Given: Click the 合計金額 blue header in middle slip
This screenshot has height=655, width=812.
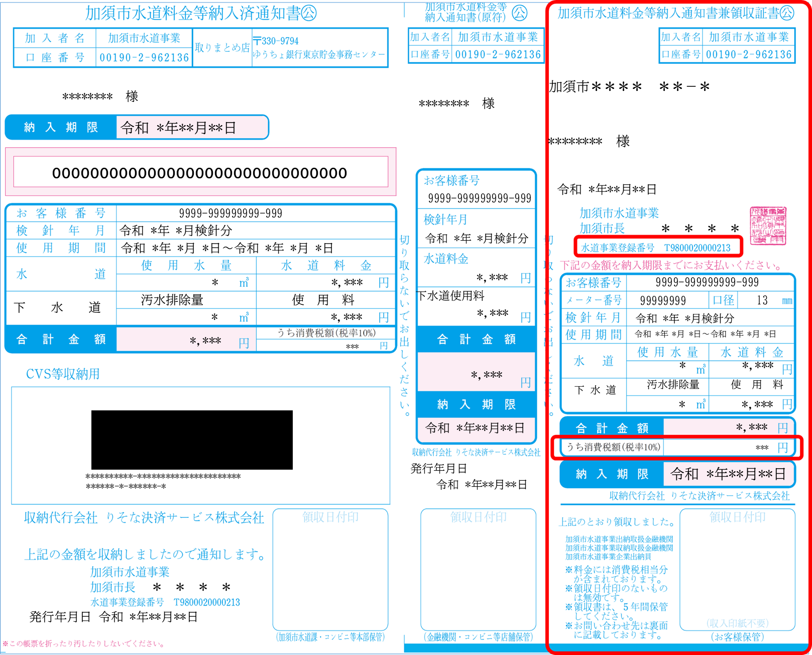Looking at the screenshot, I should [476, 339].
